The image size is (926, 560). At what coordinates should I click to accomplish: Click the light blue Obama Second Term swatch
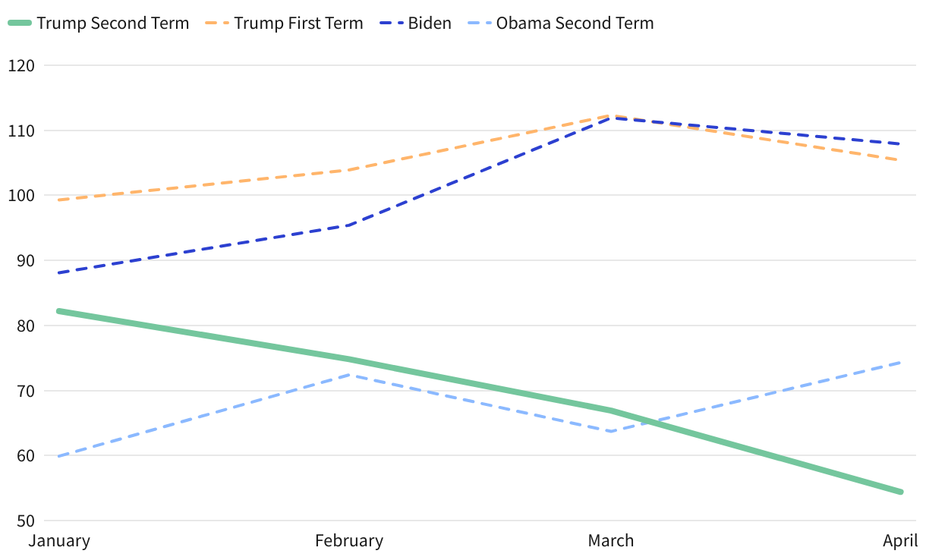coord(478,24)
